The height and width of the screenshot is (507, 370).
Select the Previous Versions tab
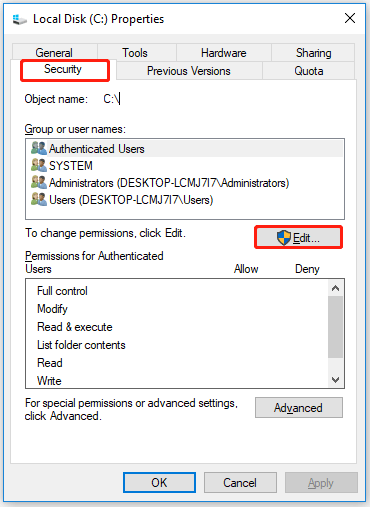[189, 71]
